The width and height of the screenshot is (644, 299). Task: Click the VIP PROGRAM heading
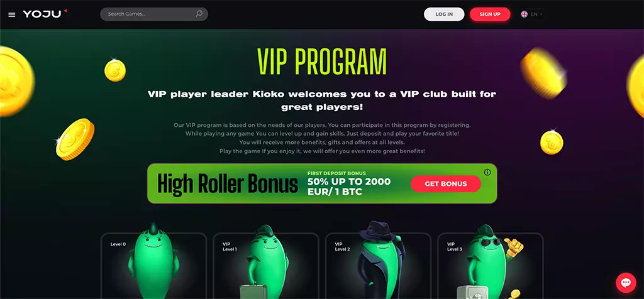321,62
